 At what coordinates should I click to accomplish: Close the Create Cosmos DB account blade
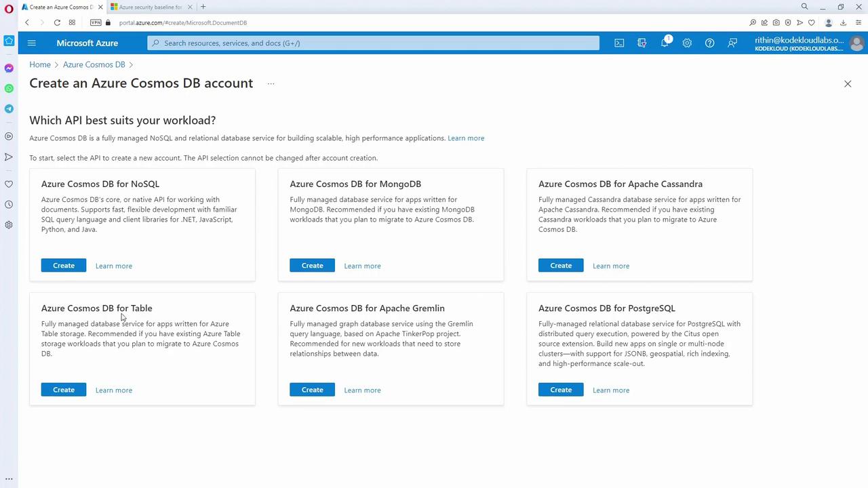point(848,83)
